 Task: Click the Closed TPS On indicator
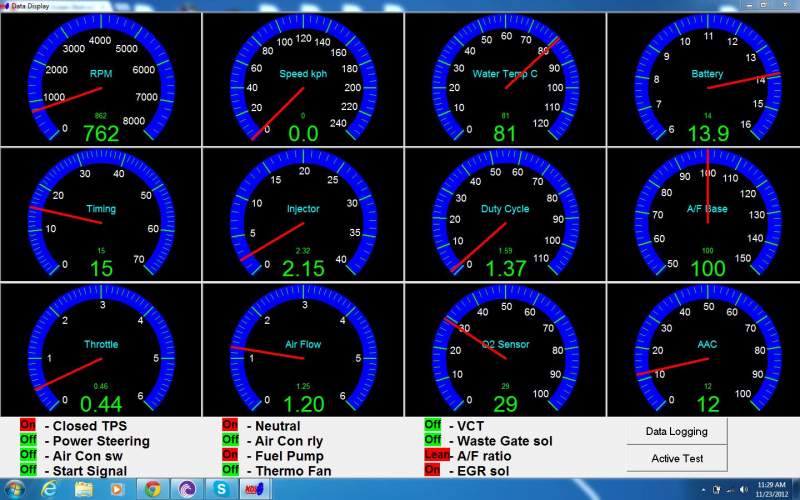[x=28, y=425]
